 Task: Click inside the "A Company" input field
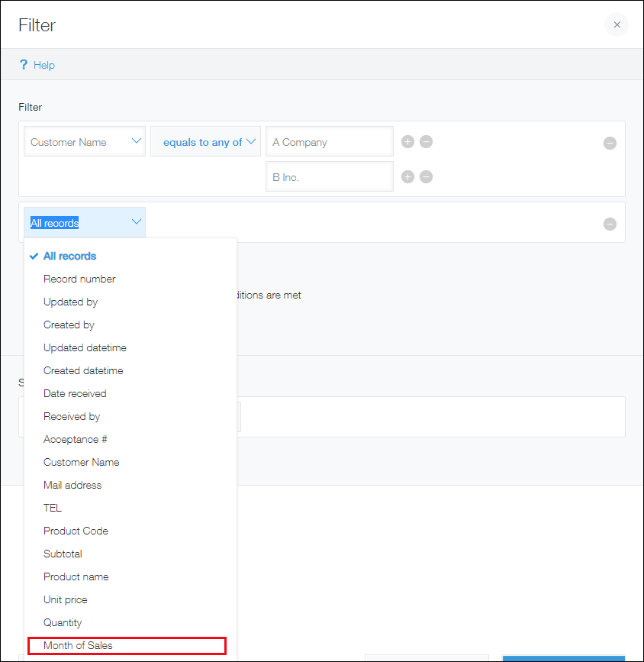click(329, 141)
